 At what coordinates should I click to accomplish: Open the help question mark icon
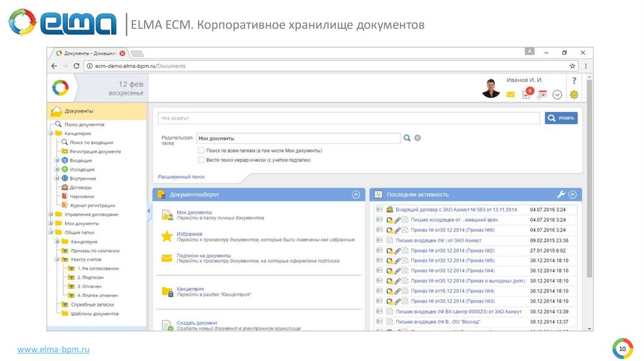[574, 81]
